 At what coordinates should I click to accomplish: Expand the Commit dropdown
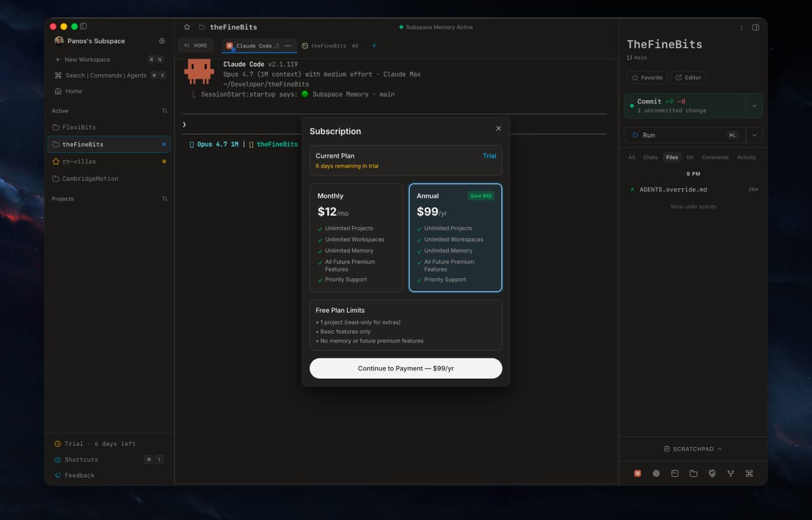point(754,106)
